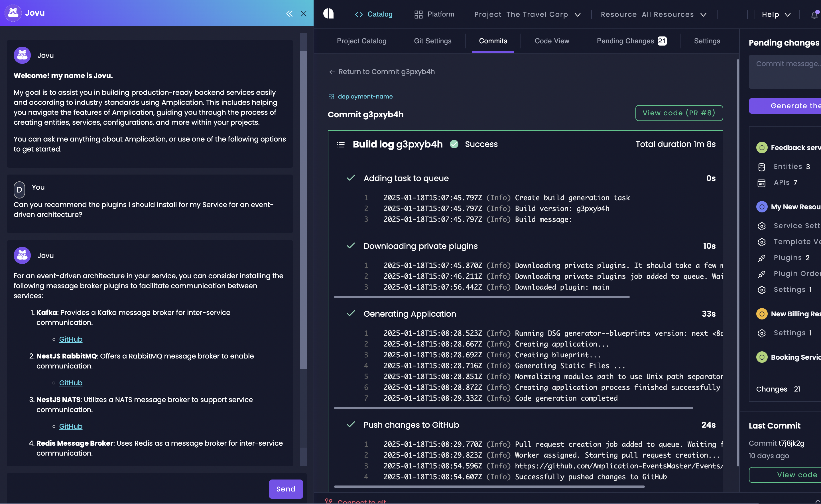Click the build log list icon

[x=341, y=145]
